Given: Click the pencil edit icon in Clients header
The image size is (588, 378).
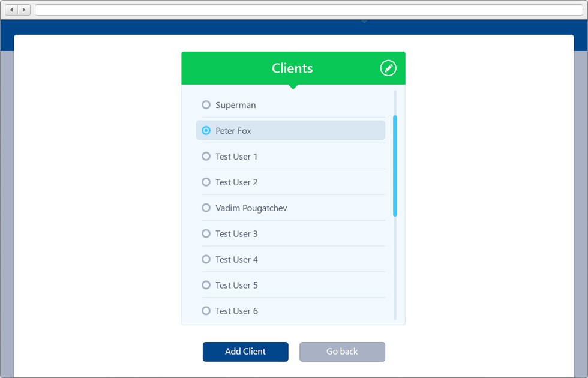Looking at the screenshot, I should pos(388,68).
